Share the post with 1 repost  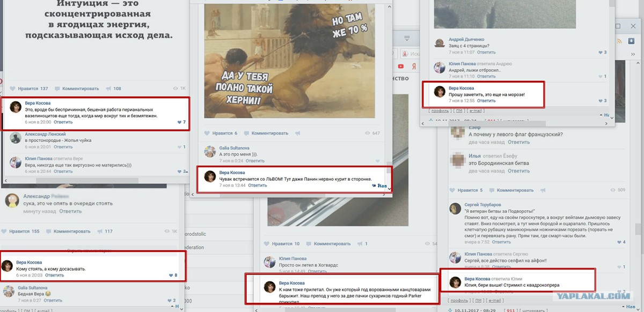[362, 243]
